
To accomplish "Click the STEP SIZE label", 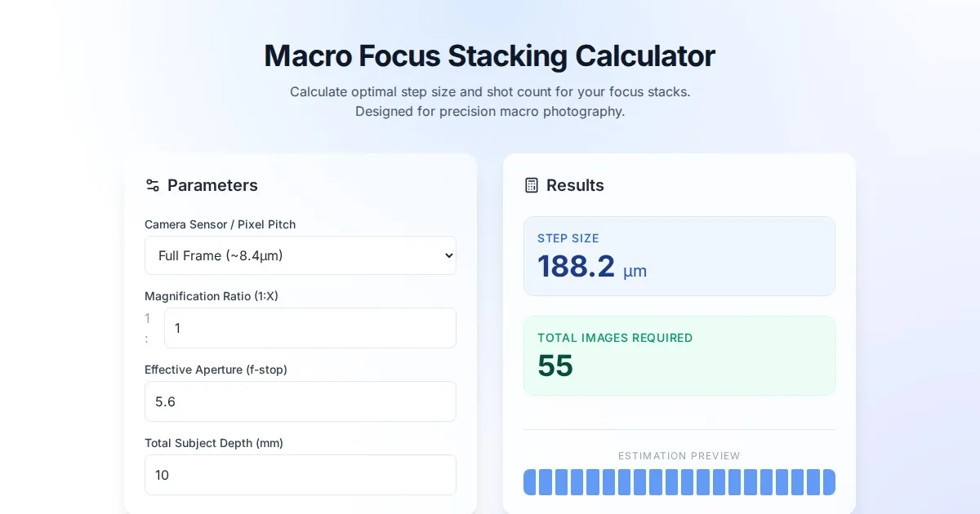I will (x=568, y=238).
